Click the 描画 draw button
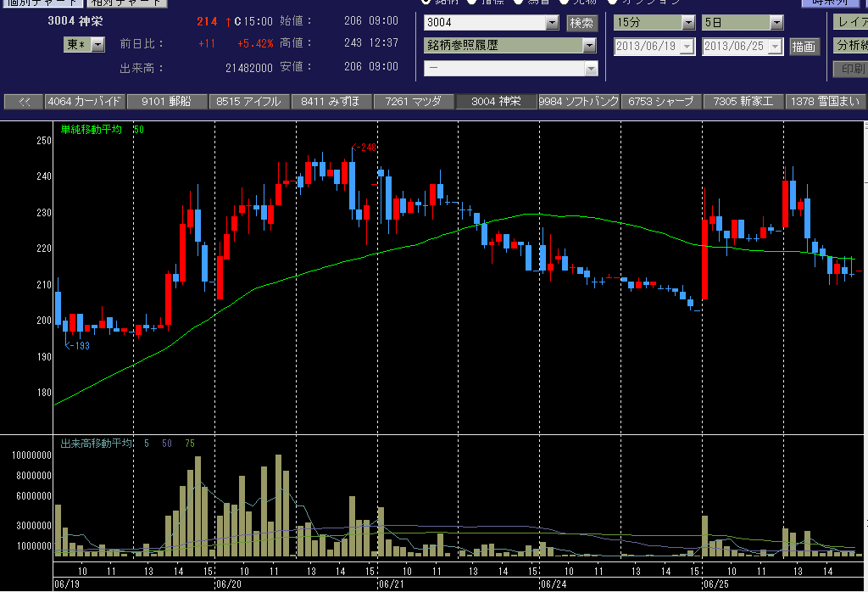This screenshot has width=868, height=592. point(804,47)
